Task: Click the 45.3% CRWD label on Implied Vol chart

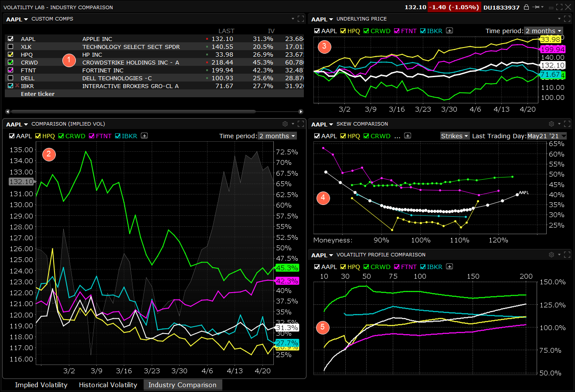Action: click(x=287, y=268)
